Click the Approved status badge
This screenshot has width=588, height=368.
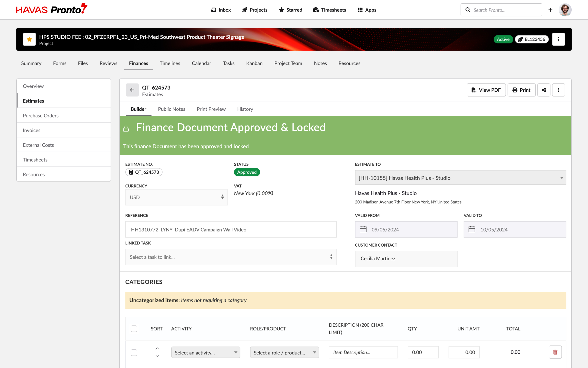[x=247, y=172]
